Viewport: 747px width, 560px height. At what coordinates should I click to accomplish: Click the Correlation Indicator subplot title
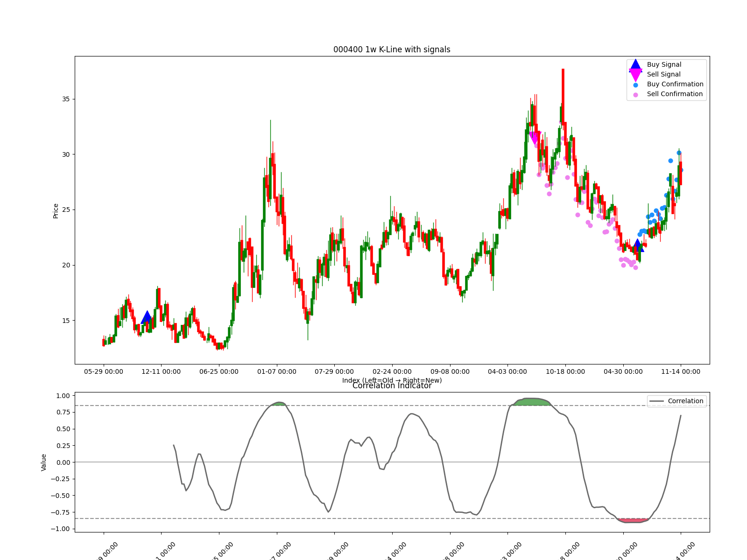392,386
